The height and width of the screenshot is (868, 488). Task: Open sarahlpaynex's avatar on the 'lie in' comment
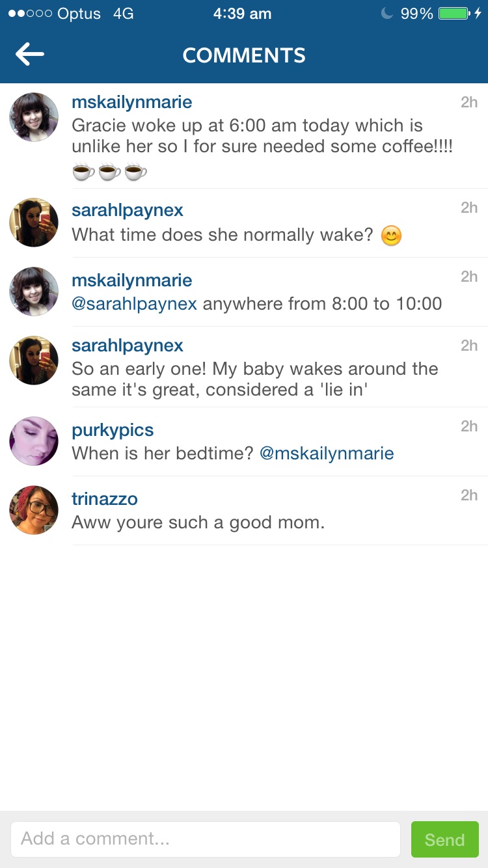(34, 360)
